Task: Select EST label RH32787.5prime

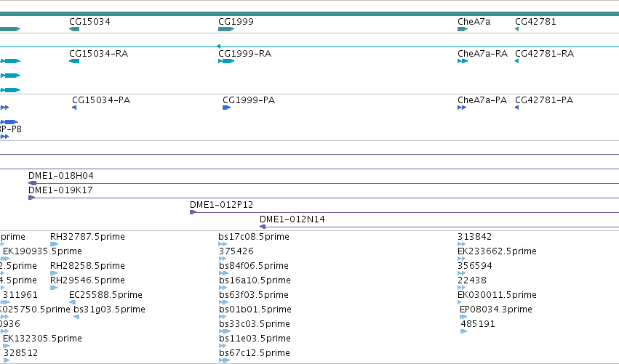Action: (x=87, y=237)
